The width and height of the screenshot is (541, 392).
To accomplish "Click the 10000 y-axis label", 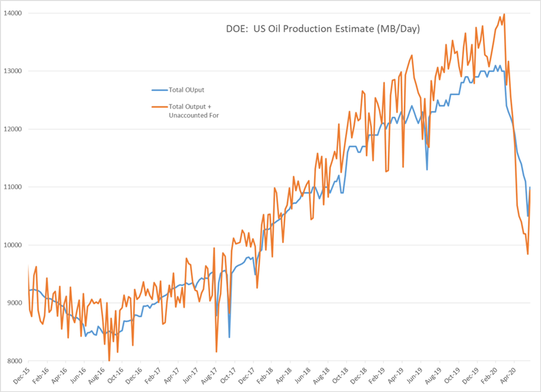I will 13,245.
